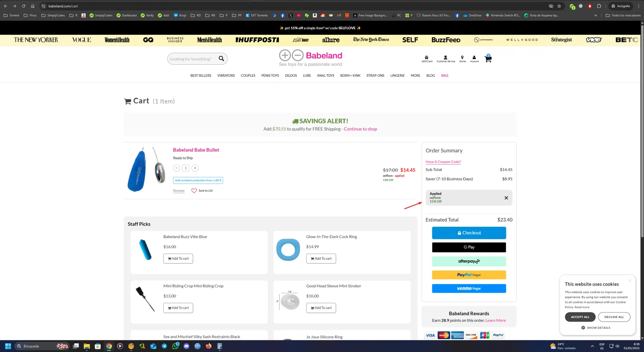Click Add accident protection button
The image size is (644, 352).
pyautogui.click(x=198, y=181)
